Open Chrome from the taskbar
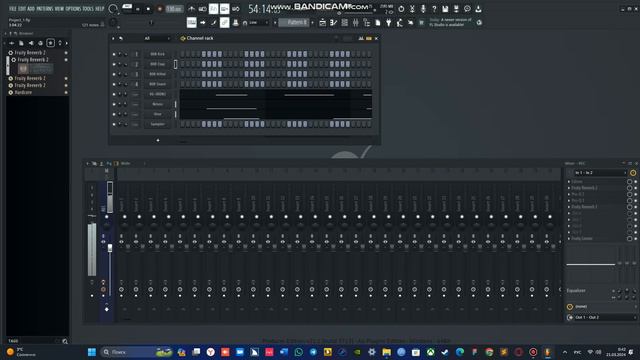The image size is (640, 360). click(x=489, y=352)
